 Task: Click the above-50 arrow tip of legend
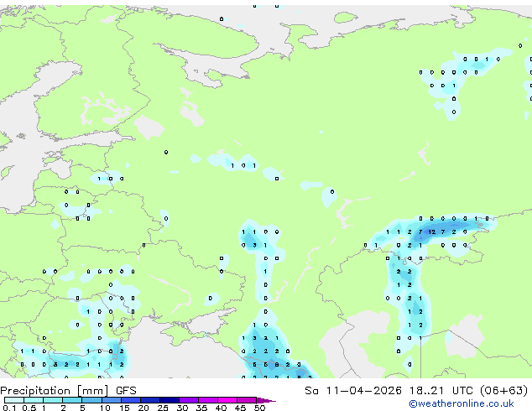pyautogui.click(x=266, y=400)
